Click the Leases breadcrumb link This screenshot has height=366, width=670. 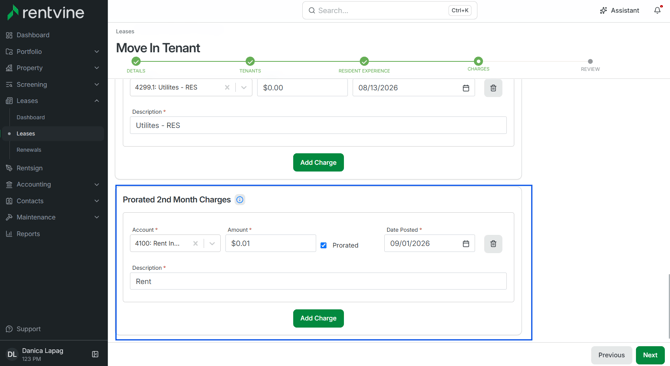(x=125, y=31)
